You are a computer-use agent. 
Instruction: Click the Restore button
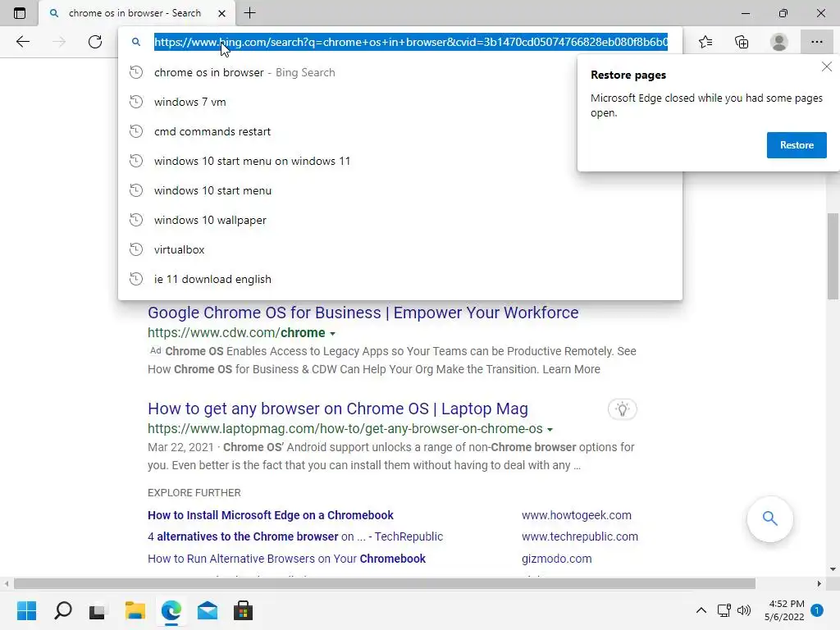[x=797, y=145]
